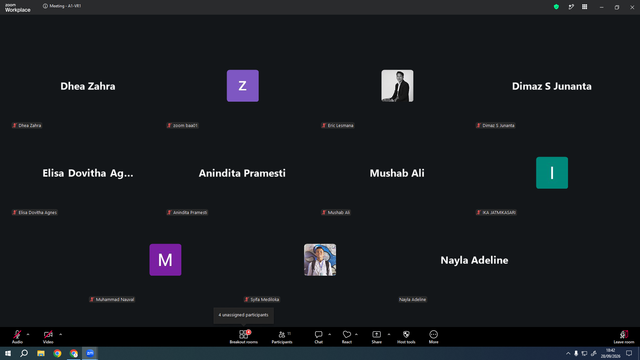
Task: Toggle Video camera on
Action: coord(48,337)
